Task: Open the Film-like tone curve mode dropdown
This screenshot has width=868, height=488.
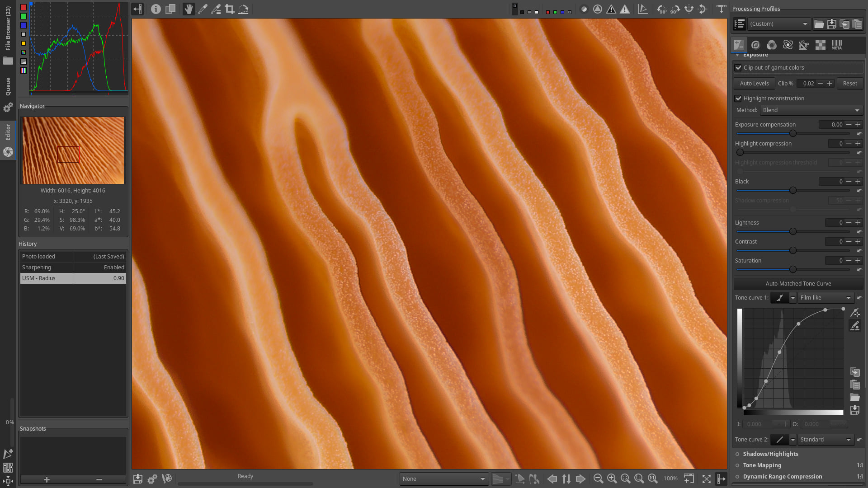Action: [x=825, y=298]
